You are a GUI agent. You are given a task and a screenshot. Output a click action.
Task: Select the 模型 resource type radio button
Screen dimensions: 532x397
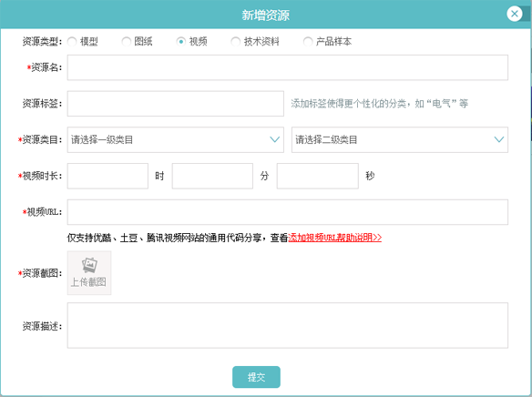pyautogui.click(x=72, y=42)
